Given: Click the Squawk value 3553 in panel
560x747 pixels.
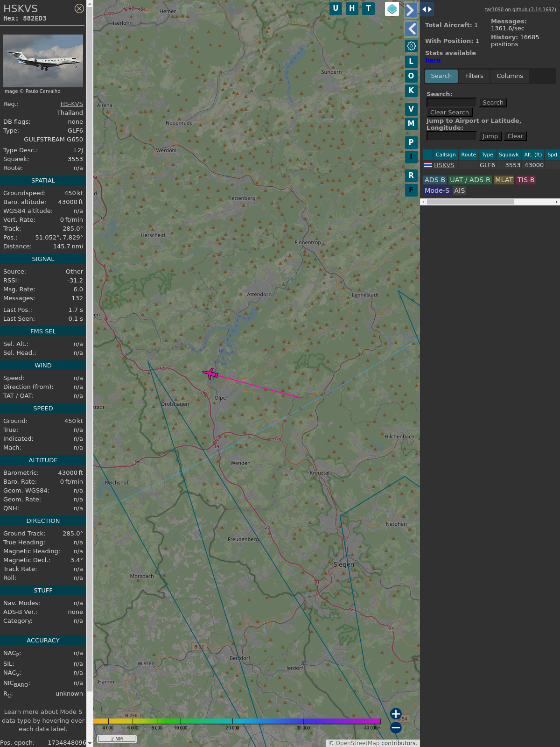Looking at the screenshot, I should pyautogui.click(x=75, y=159).
